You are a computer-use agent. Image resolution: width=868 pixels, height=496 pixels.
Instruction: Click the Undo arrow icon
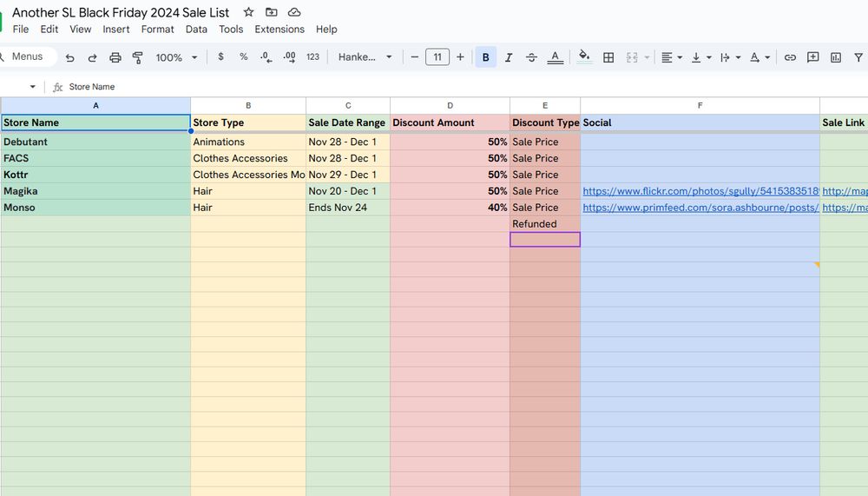tap(69, 57)
